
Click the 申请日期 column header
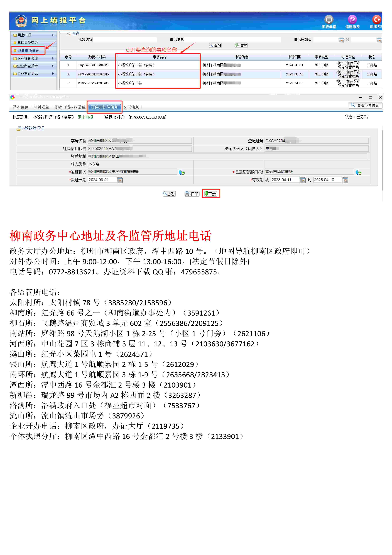pos(294,57)
